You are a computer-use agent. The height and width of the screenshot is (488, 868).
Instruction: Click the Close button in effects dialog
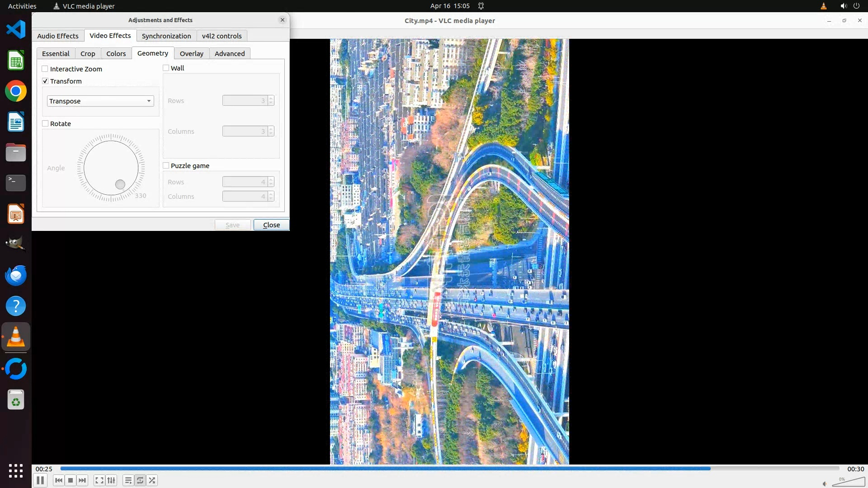click(271, 225)
